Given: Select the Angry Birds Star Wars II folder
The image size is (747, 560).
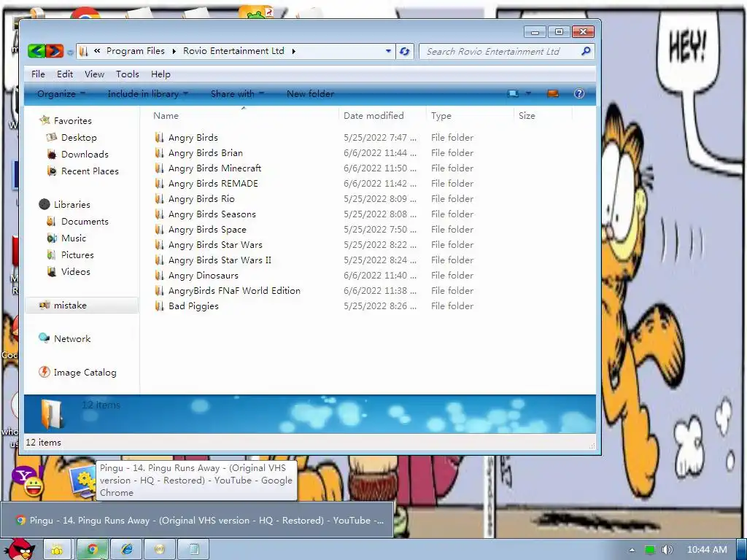Looking at the screenshot, I should [220, 260].
